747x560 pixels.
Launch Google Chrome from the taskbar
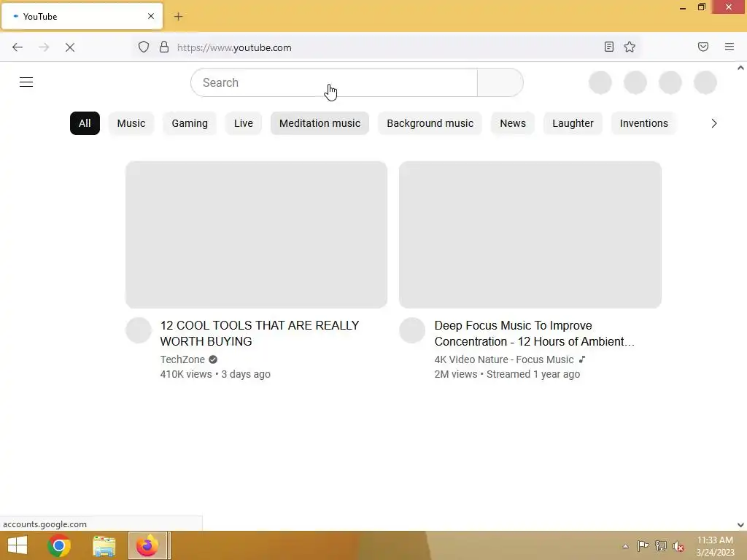point(58,545)
